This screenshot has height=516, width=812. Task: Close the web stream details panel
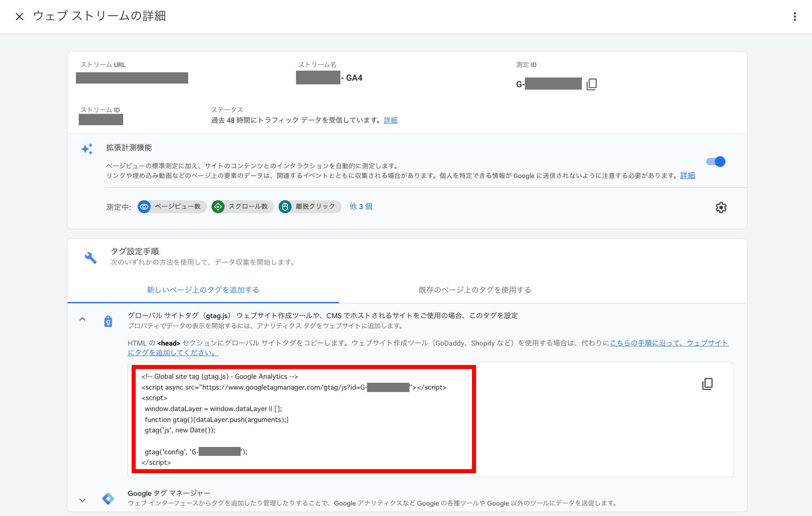19,17
